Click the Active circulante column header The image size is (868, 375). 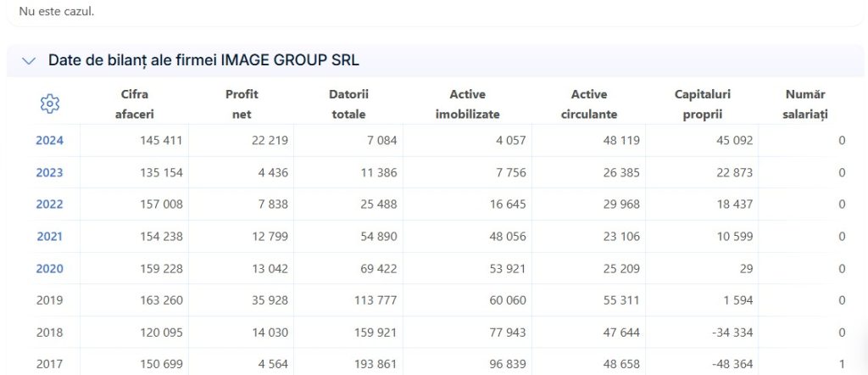point(589,104)
